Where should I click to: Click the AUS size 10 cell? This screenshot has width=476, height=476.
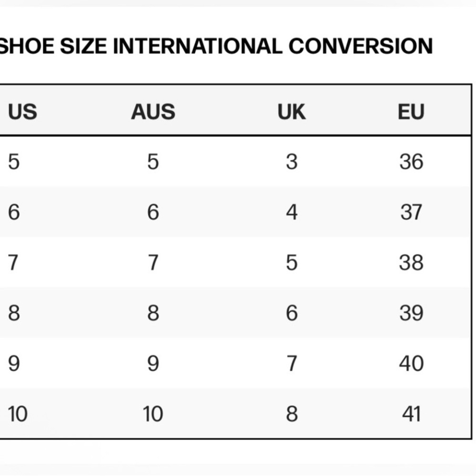153,414
